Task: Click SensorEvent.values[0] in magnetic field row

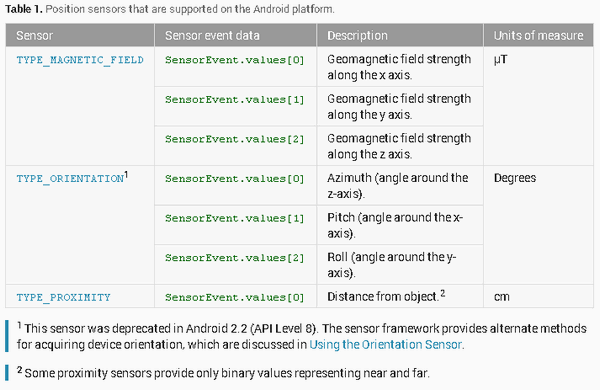Action: tap(235, 60)
